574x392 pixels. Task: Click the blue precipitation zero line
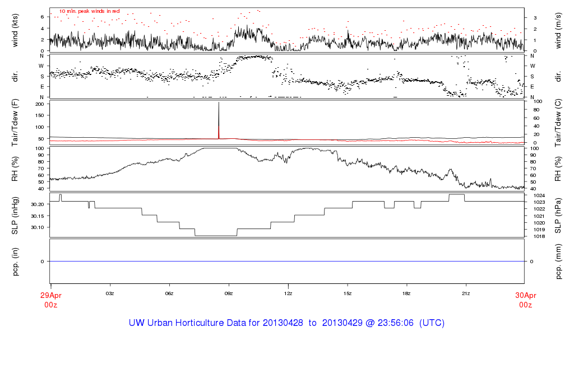pos(287,261)
